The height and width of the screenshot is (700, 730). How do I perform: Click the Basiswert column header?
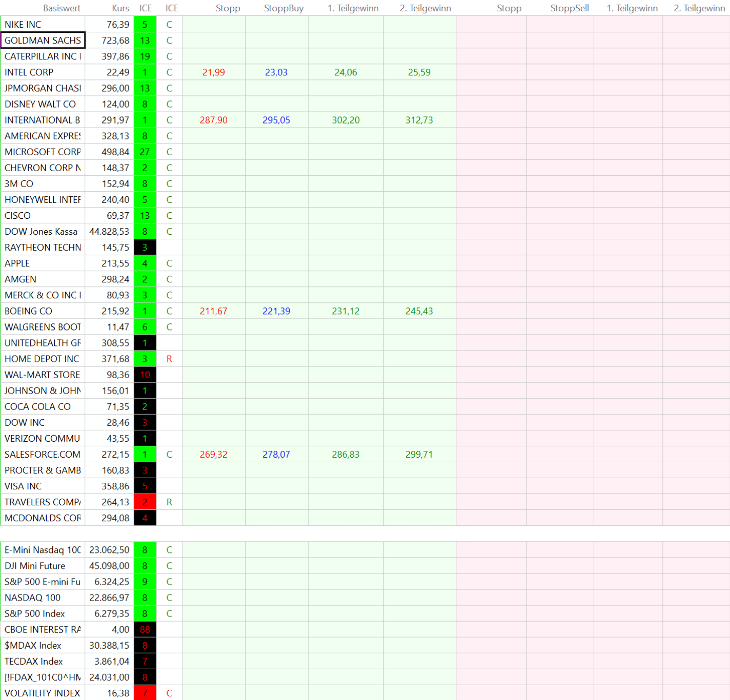click(62, 8)
